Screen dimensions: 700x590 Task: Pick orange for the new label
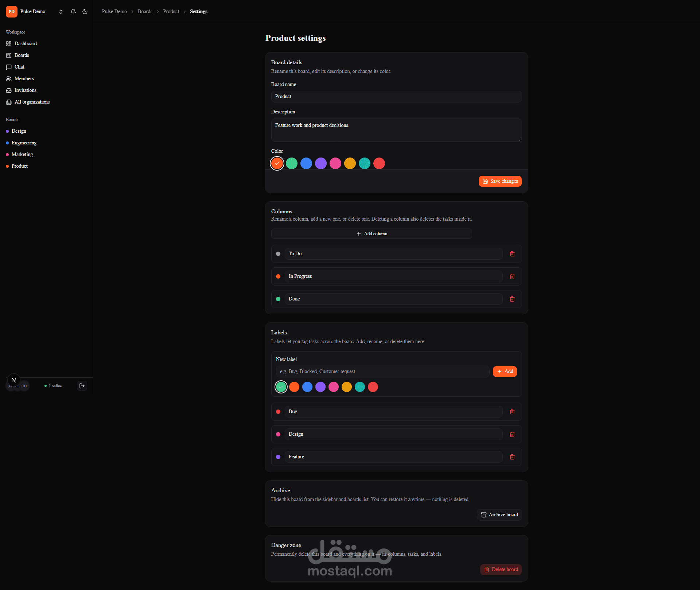[x=294, y=387]
